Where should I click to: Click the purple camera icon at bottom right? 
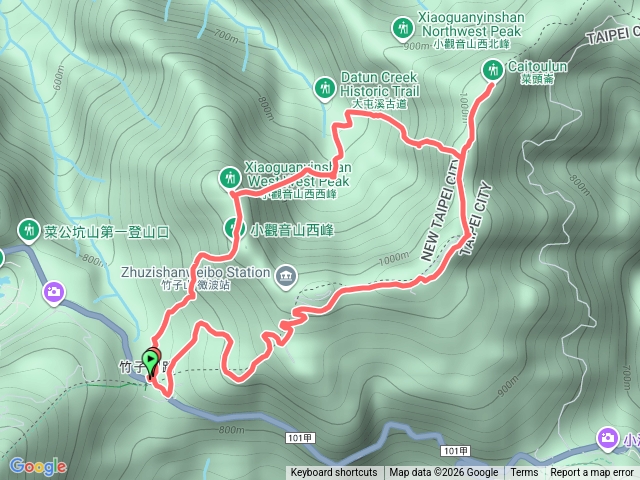coord(607,439)
